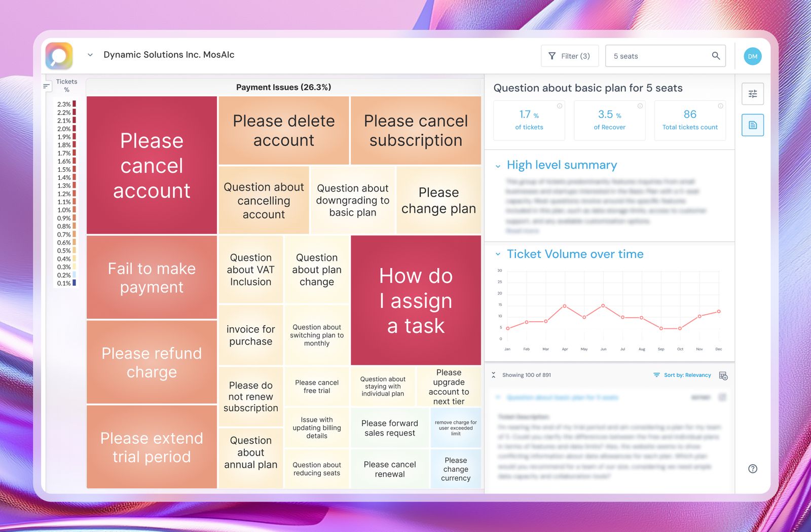This screenshot has height=532, width=811.
Task: Open display settings via the sliders icon
Action: tap(752, 94)
